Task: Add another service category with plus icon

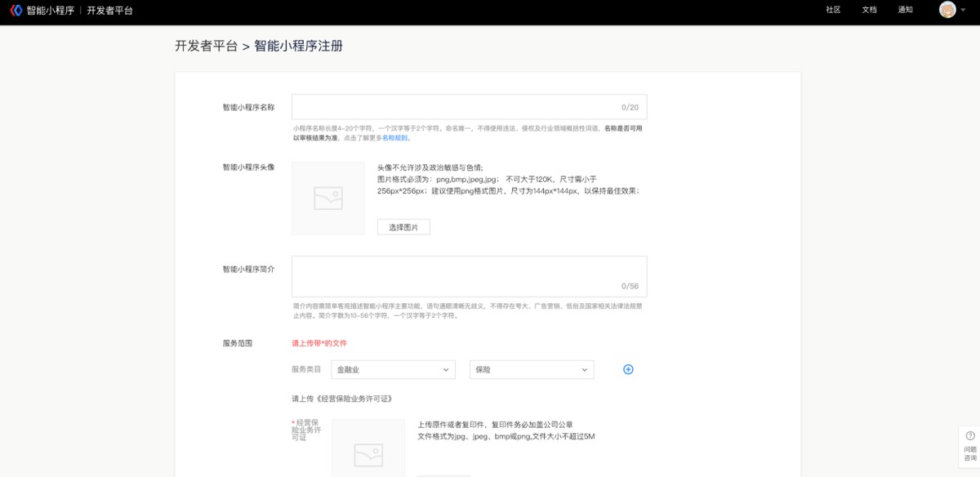Action: coord(628,369)
